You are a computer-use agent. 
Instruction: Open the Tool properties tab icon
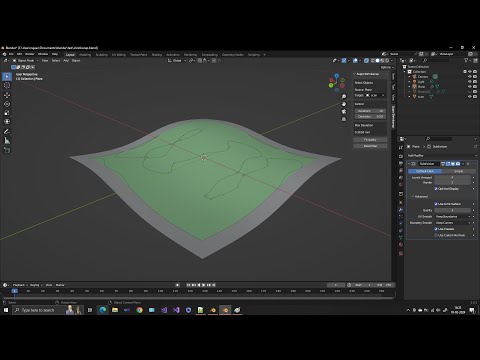401,148
